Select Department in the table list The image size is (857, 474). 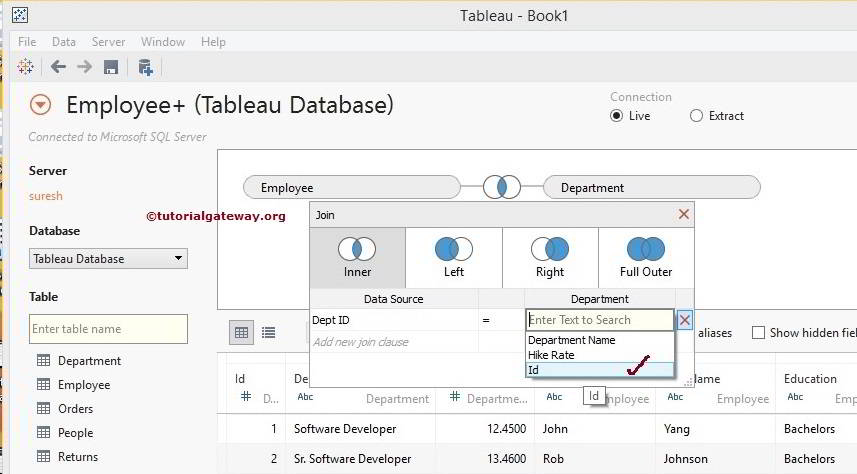pyautogui.click(x=90, y=361)
